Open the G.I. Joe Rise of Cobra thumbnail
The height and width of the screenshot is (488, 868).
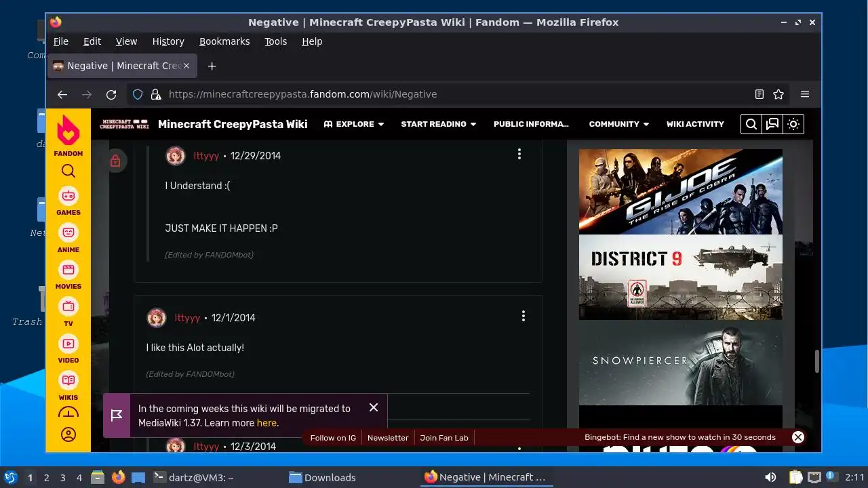click(680, 192)
